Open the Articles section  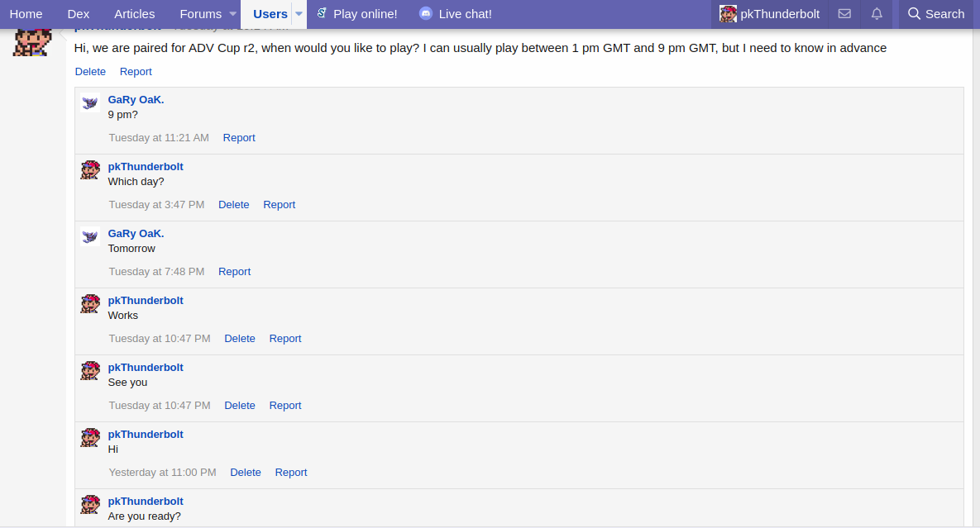pyautogui.click(x=134, y=14)
